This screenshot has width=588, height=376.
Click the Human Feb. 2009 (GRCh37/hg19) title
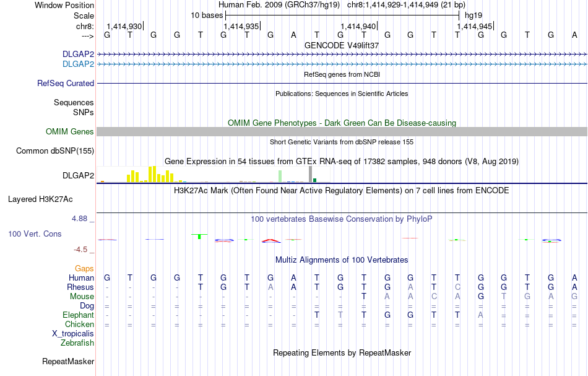click(x=279, y=5)
